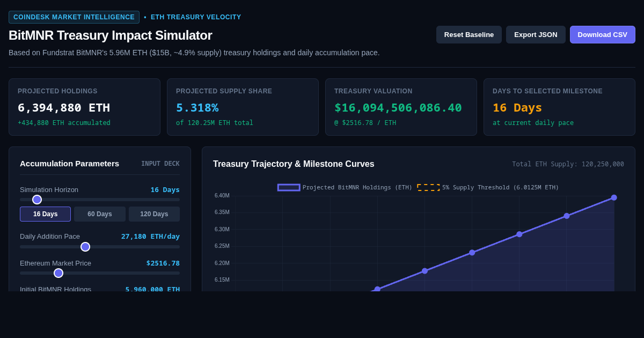Viewport: 644px width, 338px height.
Task: Click the 27,180 ETH/day value
Action: pos(150,236)
